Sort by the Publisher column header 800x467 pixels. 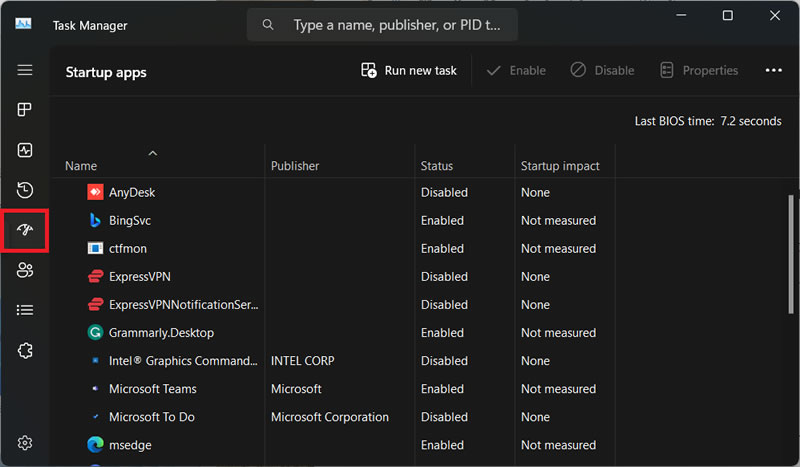point(295,166)
